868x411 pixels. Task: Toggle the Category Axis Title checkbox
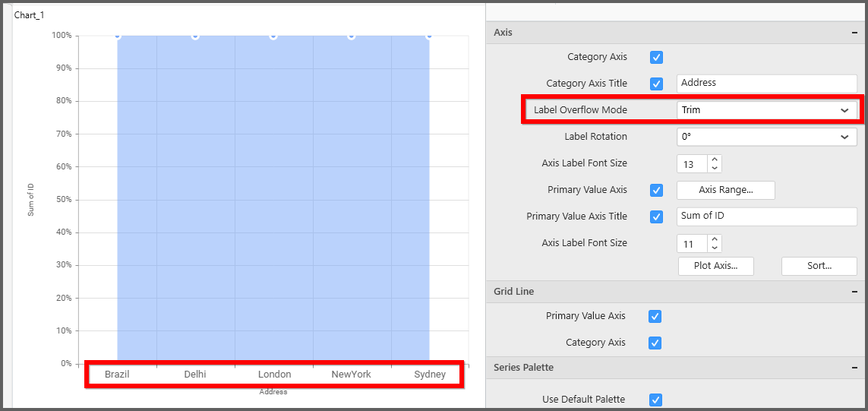coord(657,84)
